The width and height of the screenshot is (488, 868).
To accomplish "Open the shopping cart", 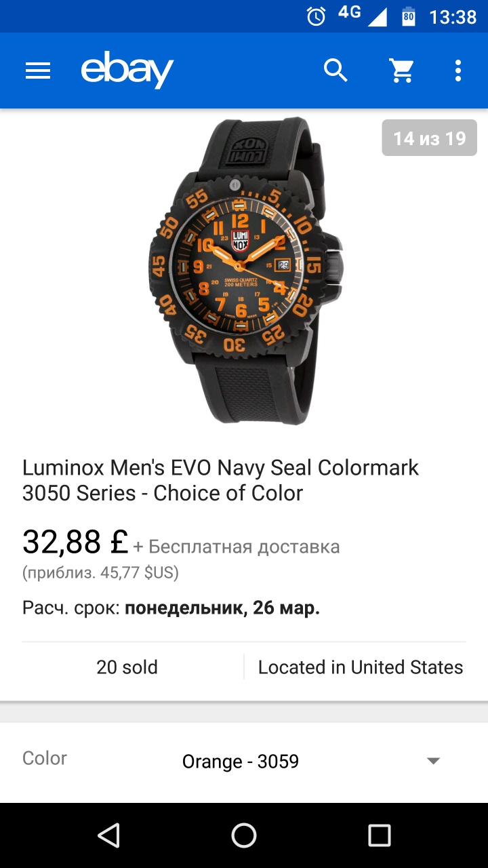I will tap(401, 70).
